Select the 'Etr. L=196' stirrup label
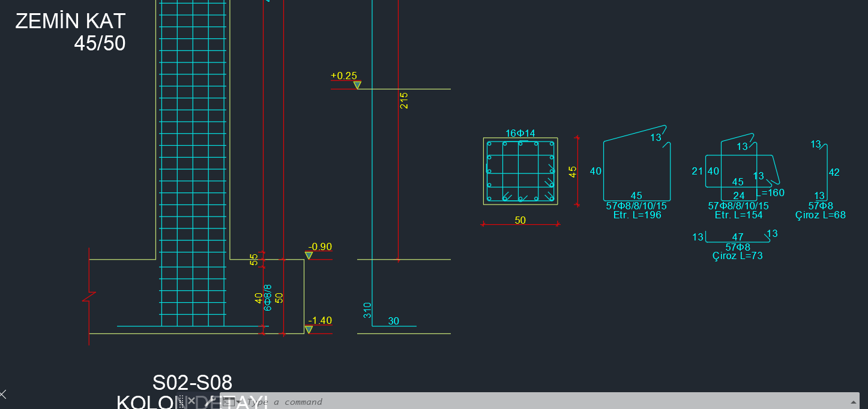The width and height of the screenshot is (868, 409). click(x=637, y=215)
